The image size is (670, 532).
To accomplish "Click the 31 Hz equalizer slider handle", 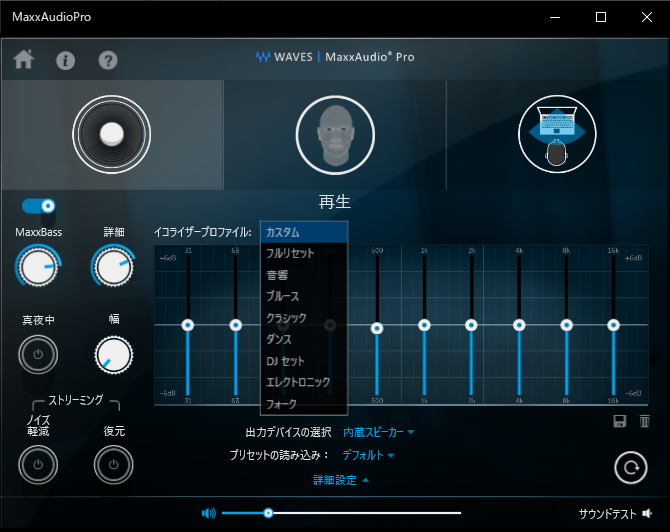I will (188, 325).
